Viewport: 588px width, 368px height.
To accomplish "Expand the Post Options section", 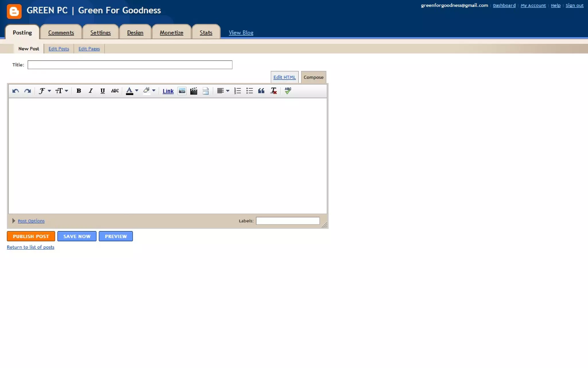I will pyautogui.click(x=31, y=221).
